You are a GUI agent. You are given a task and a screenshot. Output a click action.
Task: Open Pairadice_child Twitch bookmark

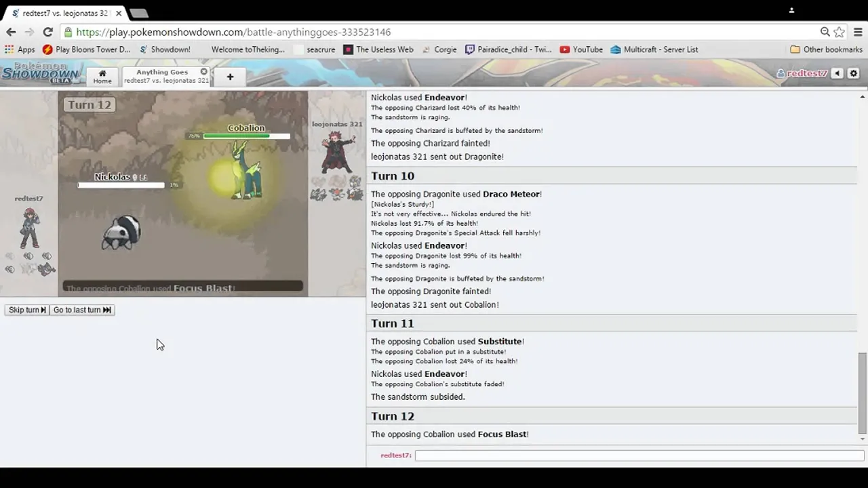click(x=509, y=49)
